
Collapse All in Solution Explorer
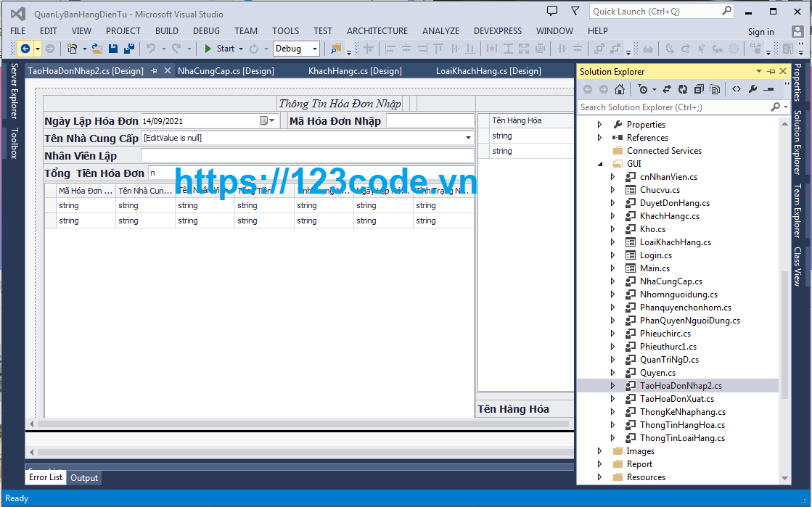pyautogui.click(x=699, y=88)
